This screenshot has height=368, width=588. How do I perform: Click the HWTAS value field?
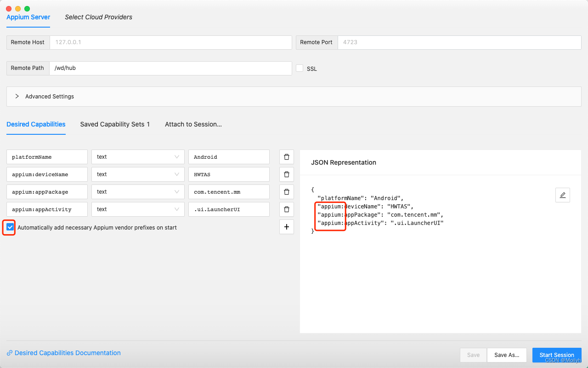[x=229, y=174]
